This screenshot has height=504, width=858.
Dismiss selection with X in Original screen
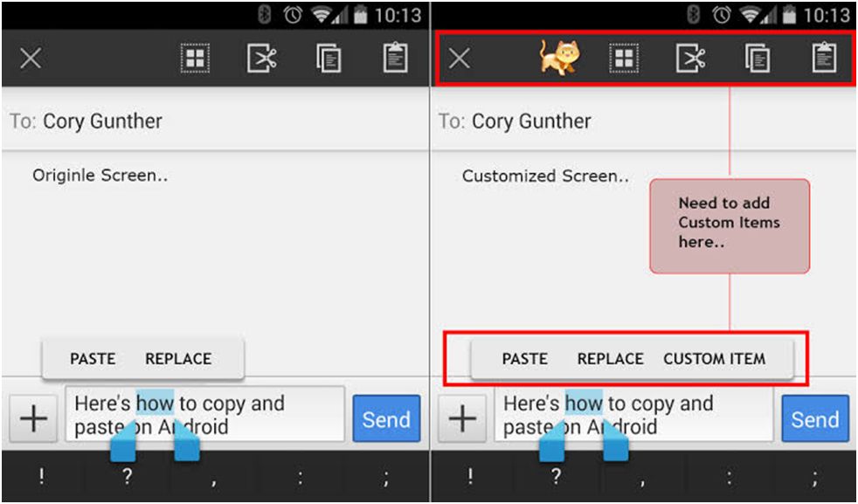(x=31, y=58)
